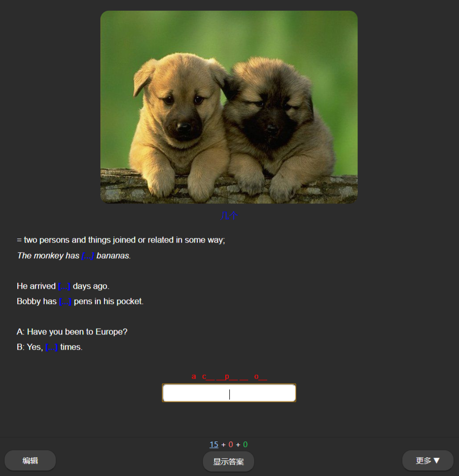This screenshot has width=459, height=476.
Task: Click the italic word 'bananas'
Action: tap(113, 256)
